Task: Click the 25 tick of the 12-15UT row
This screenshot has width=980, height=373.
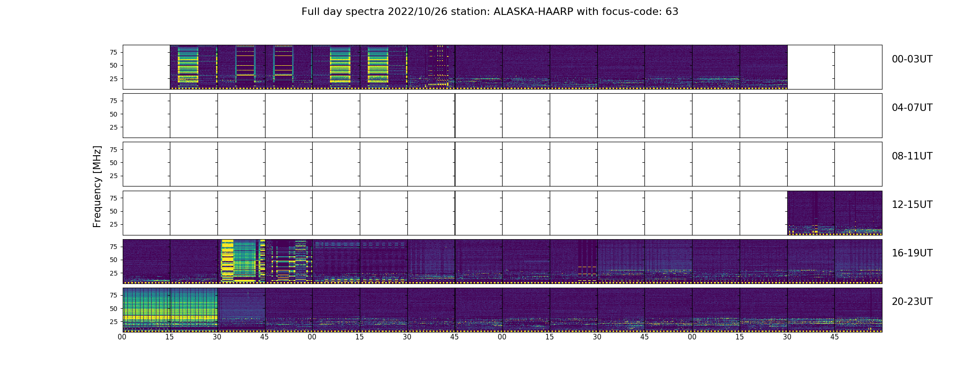Action: pyautogui.click(x=113, y=224)
